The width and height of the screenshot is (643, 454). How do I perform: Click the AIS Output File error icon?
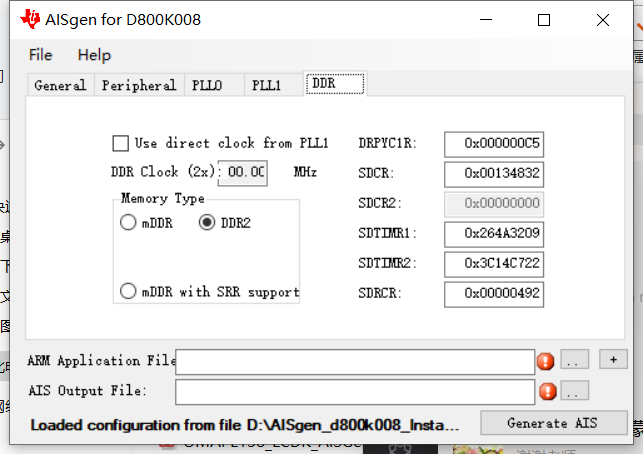(x=548, y=391)
